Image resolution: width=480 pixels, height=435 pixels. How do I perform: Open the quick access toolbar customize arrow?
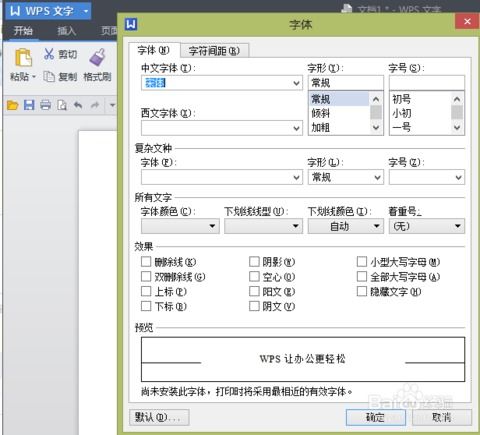tap(112, 105)
